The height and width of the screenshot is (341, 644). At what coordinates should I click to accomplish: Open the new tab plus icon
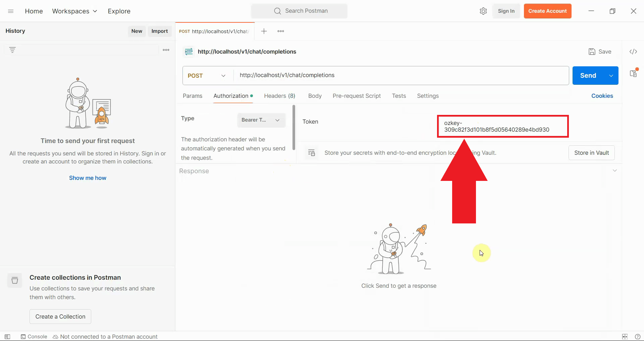pyautogui.click(x=264, y=31)
